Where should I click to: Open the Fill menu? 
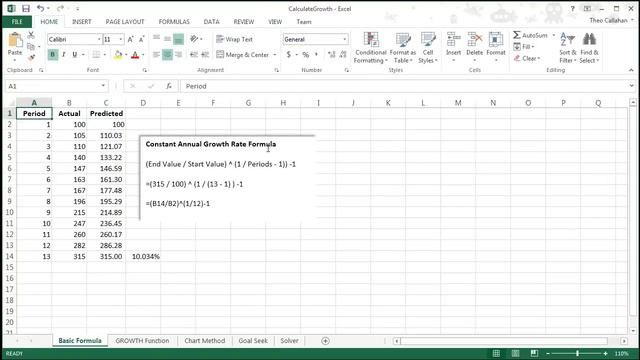click(x=524, y=47)
